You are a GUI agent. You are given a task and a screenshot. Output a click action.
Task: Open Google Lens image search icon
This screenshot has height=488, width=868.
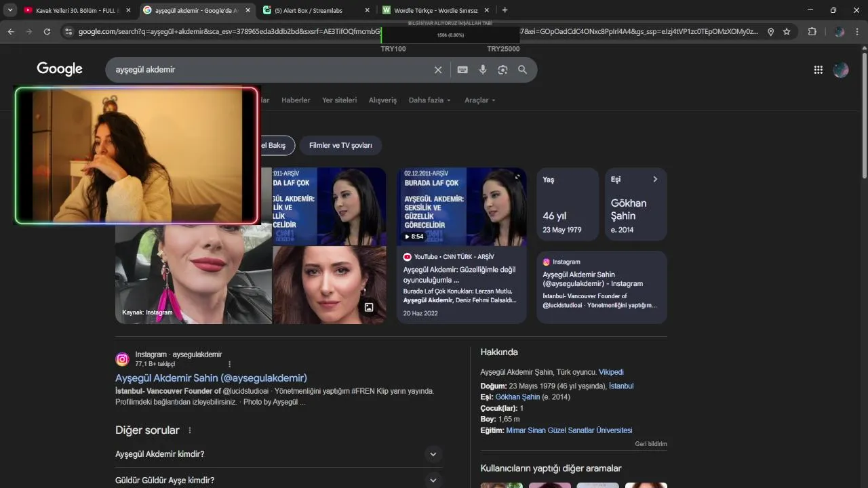click(502, 70)
